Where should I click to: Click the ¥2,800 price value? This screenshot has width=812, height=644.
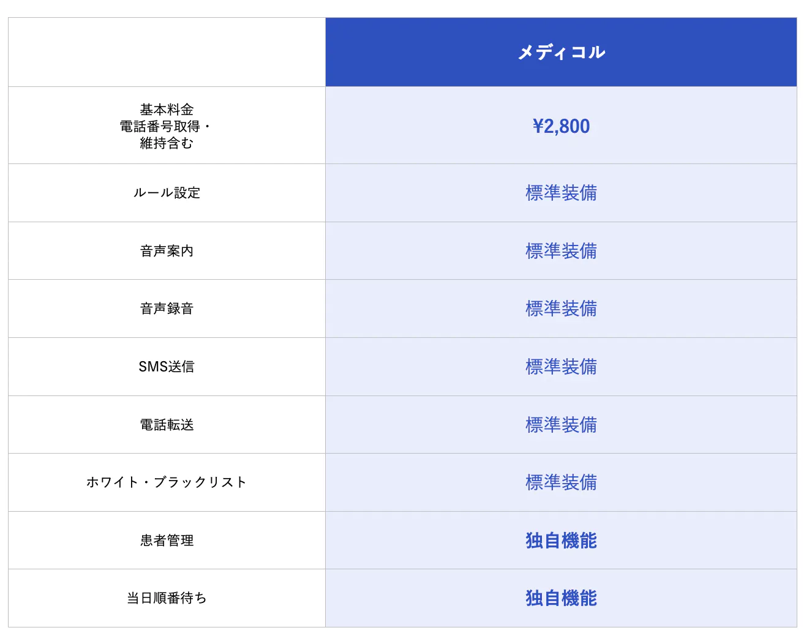561,126
